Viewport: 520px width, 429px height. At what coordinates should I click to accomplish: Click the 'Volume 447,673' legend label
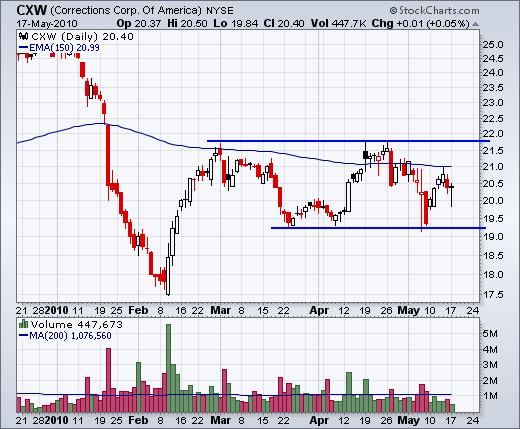pos(77,324)
